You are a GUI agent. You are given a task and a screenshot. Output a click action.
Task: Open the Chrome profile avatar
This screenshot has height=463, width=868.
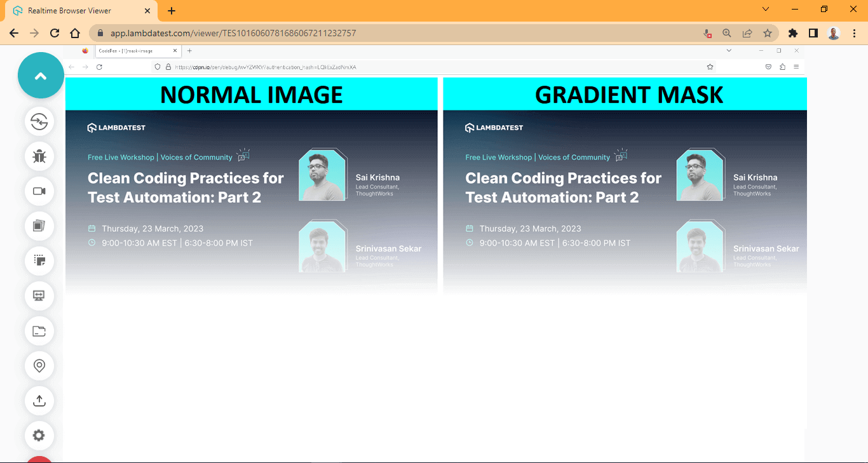[x=834, y=33]
